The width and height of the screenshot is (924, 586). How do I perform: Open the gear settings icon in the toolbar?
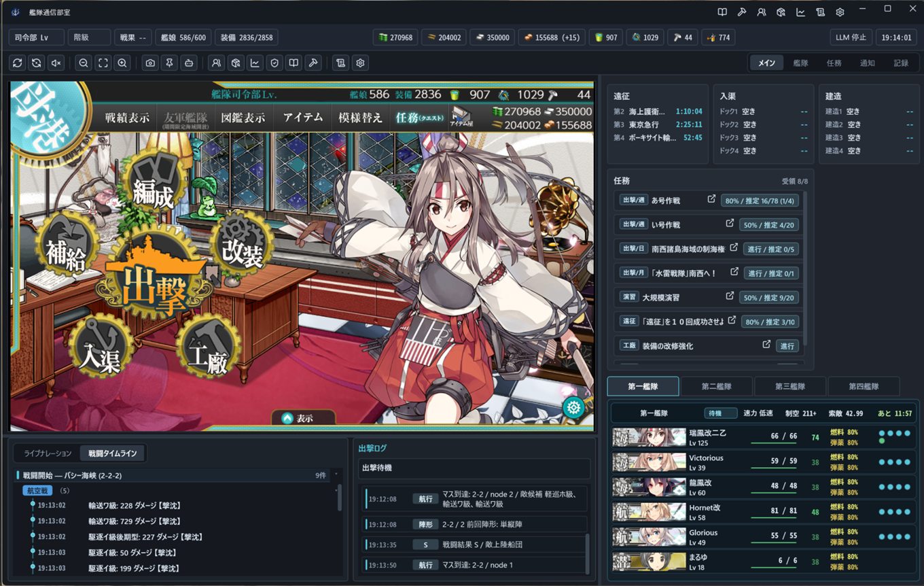[x=360, y=63]
